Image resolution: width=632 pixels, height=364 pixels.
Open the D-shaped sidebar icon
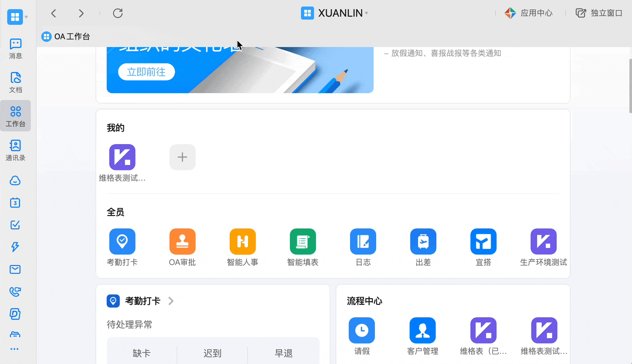point(15,314)
